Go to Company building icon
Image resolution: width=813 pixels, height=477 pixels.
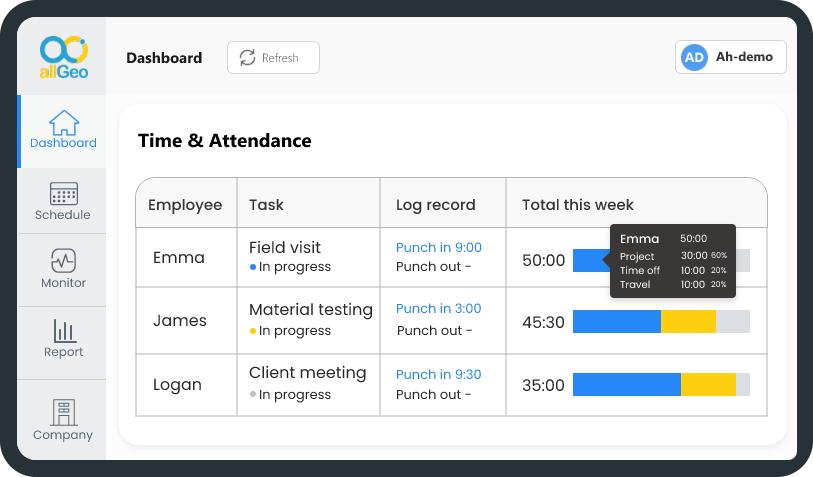coord(64,412)
